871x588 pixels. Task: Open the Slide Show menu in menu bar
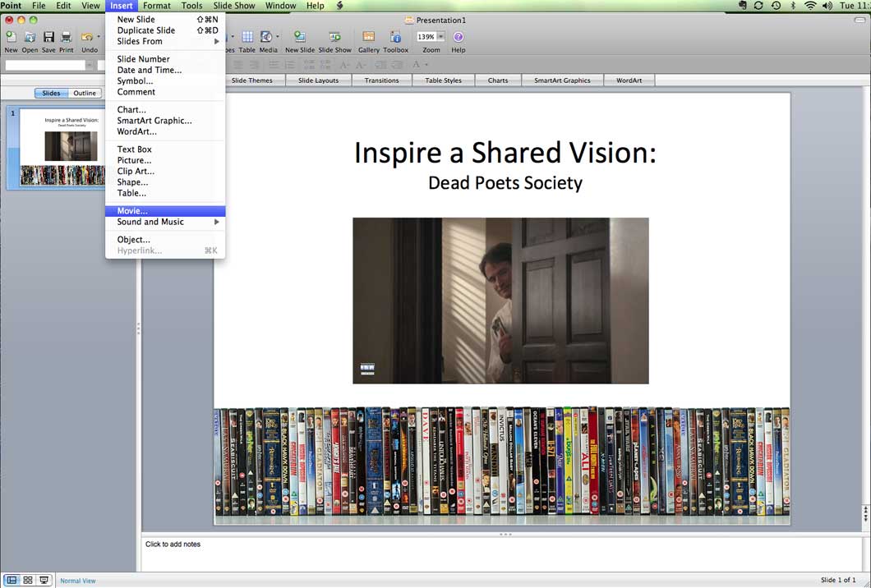click(x=234, y=6)
